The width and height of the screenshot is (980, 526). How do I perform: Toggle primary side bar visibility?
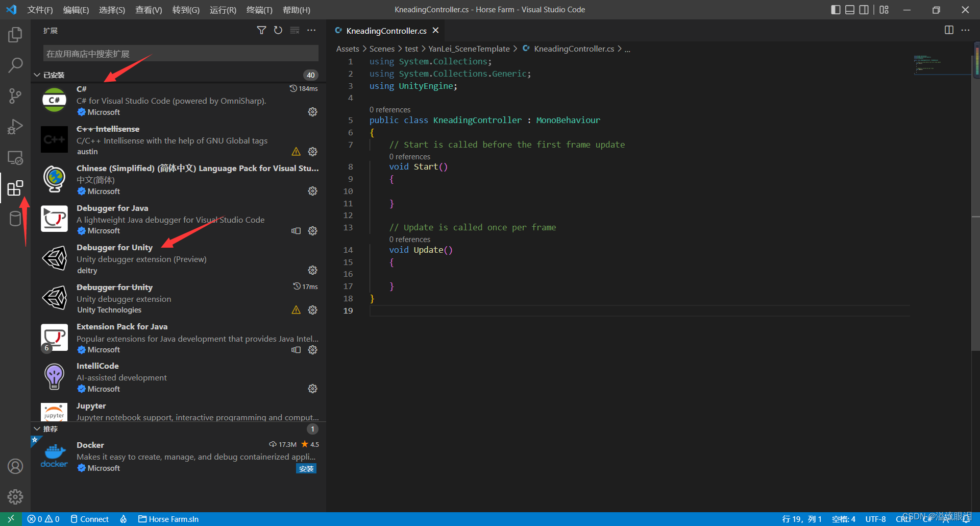[x=836, y=10]
